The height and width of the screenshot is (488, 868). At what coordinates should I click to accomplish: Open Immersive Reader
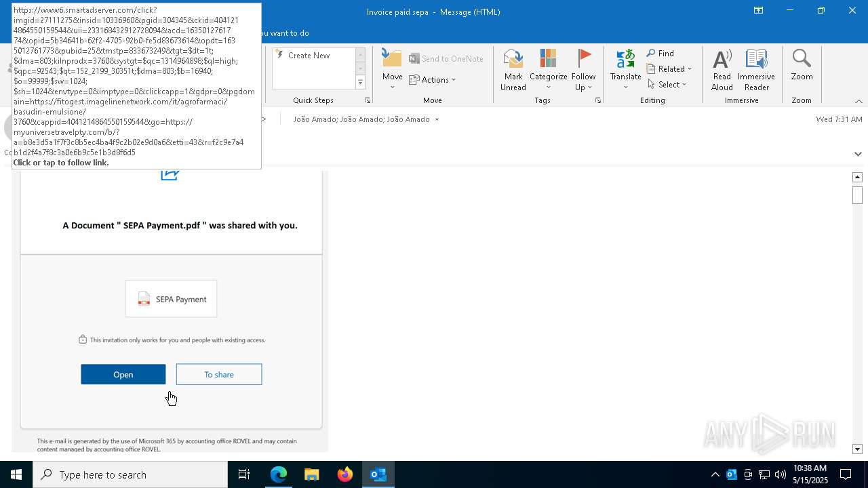pos(756,70)
